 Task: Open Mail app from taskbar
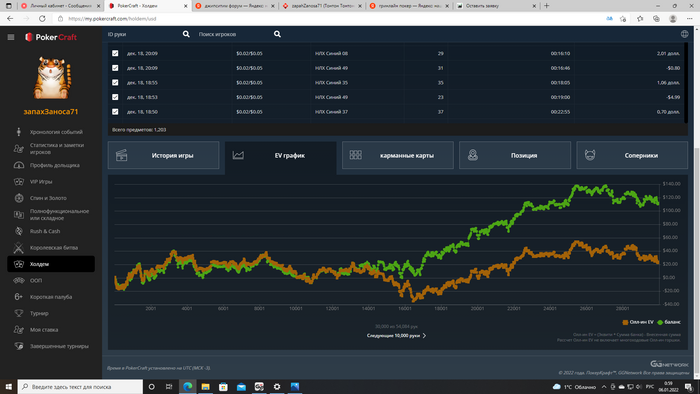241,386
